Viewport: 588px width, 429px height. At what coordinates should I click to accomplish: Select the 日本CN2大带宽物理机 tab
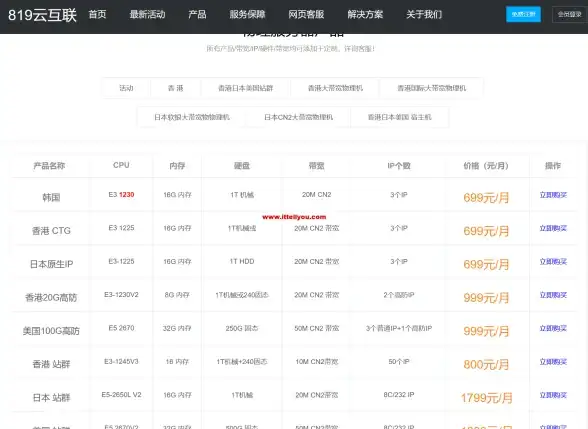[298, 117]
